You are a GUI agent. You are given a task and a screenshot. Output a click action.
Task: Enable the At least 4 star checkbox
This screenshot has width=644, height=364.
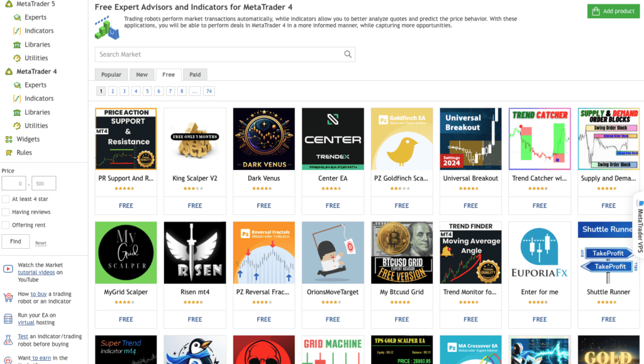[6, 199]
